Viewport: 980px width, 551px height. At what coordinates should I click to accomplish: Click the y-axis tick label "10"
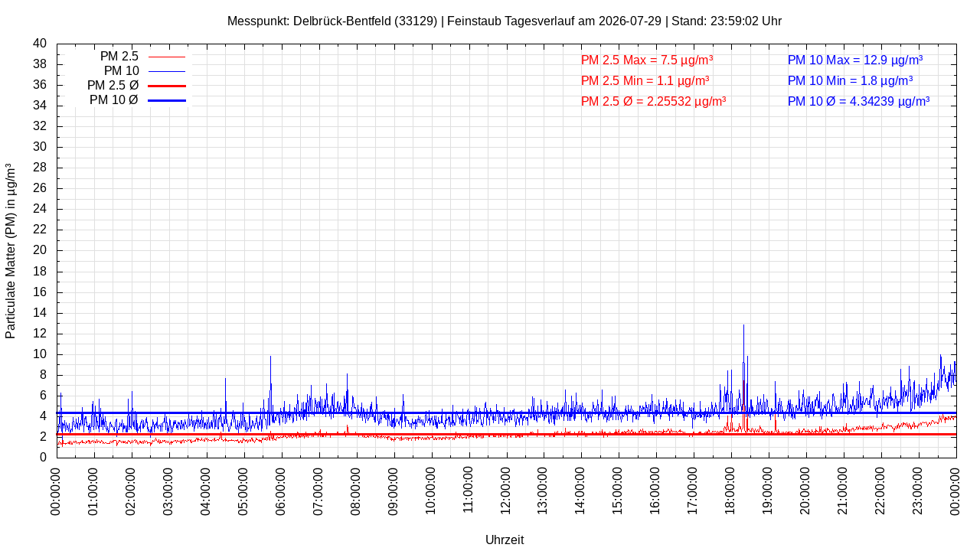click(x=40, y=354)
